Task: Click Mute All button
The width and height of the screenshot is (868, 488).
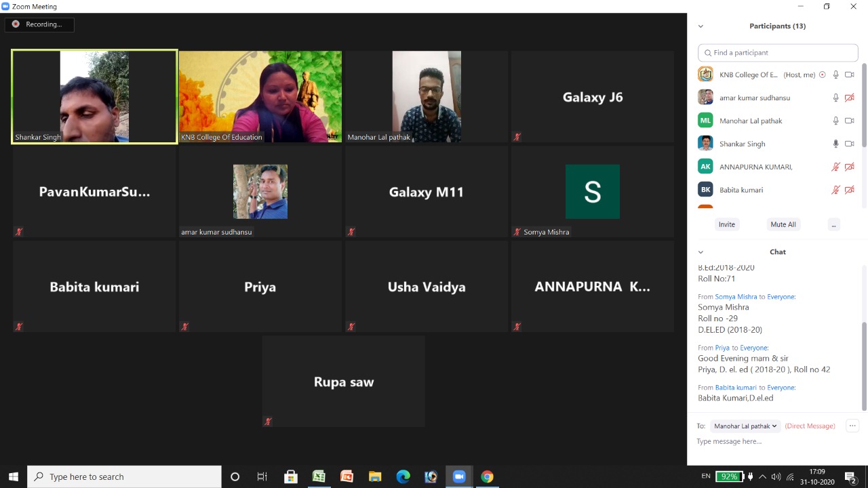Action: coord(783,224)
